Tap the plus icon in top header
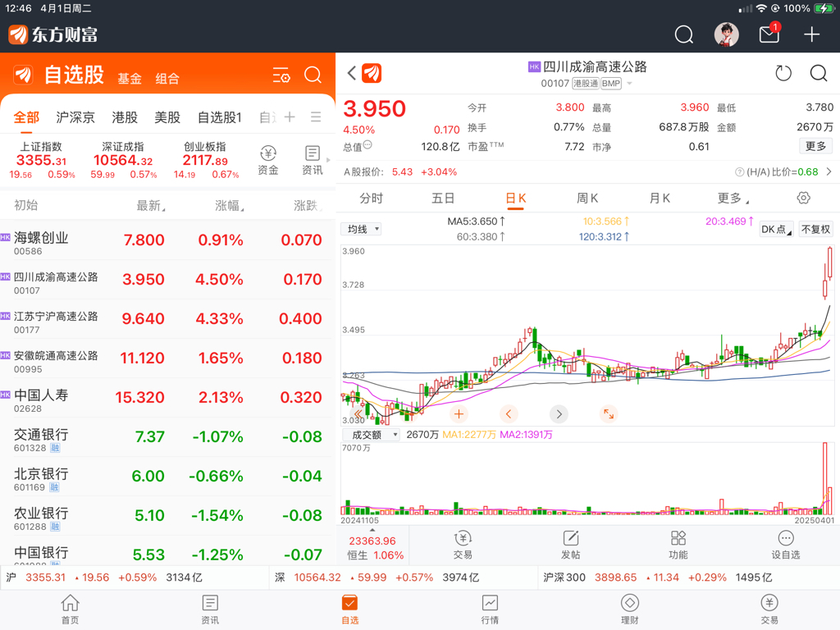The height and width of the screenshot is (630, 840). coord(811,34)
